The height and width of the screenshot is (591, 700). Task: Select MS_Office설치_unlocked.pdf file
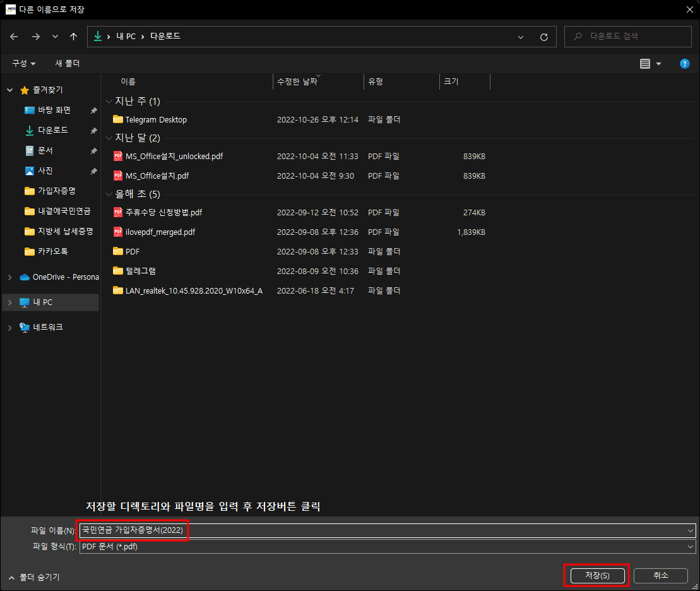[x=174, y=157]
